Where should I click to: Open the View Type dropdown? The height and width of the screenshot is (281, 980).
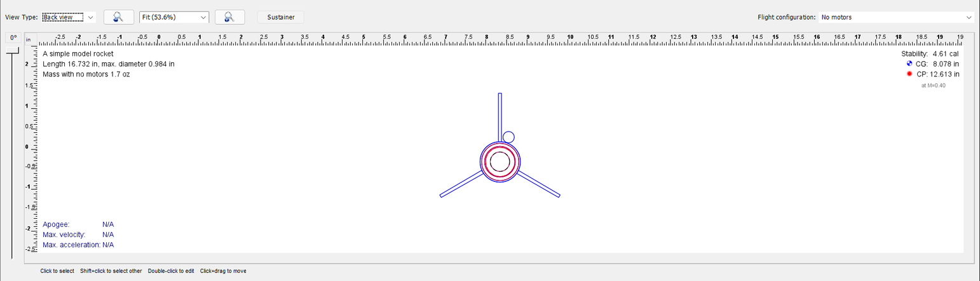[69, 17]
